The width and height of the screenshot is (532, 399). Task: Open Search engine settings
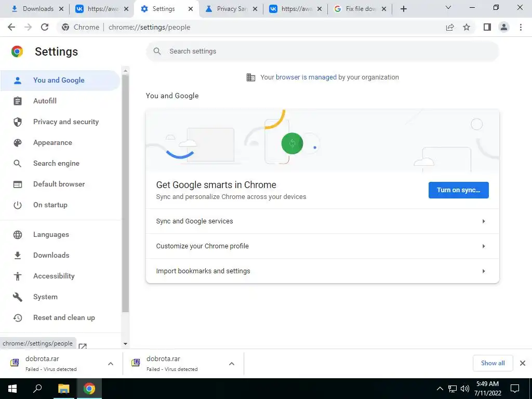point(60,164)
